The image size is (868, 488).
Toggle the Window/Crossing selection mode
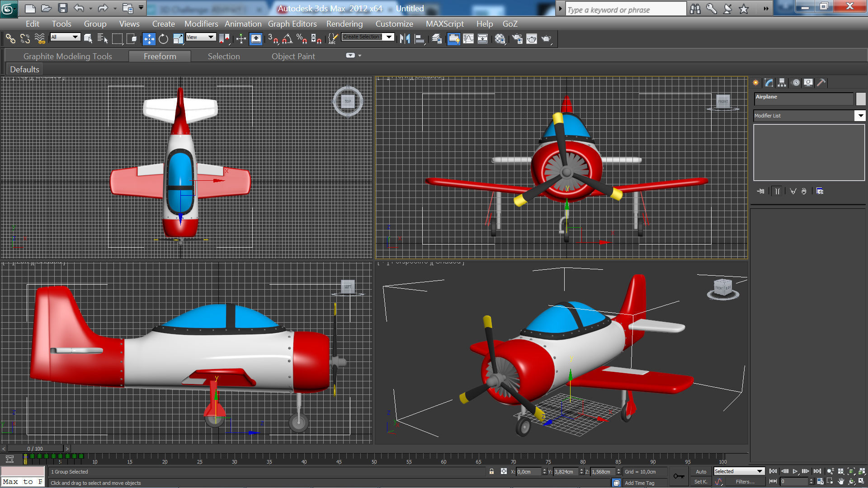pyautogui.click(x=132, y=39)
